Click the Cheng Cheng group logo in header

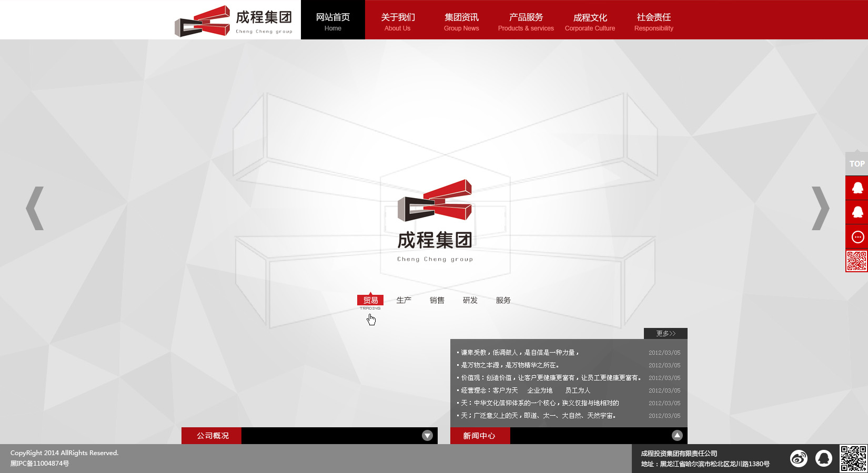tap(233, 21)
